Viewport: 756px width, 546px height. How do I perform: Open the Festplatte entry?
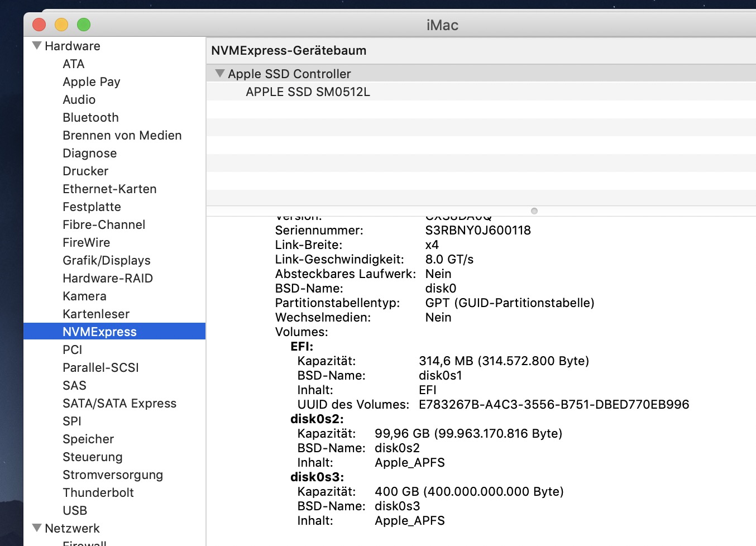point(92,207)
